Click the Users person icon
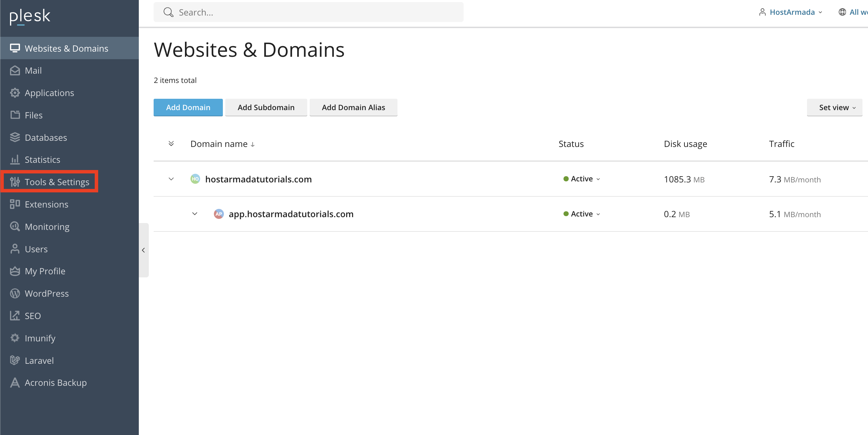The height and width of the screenshot is (435, 868). coord(15,249)
